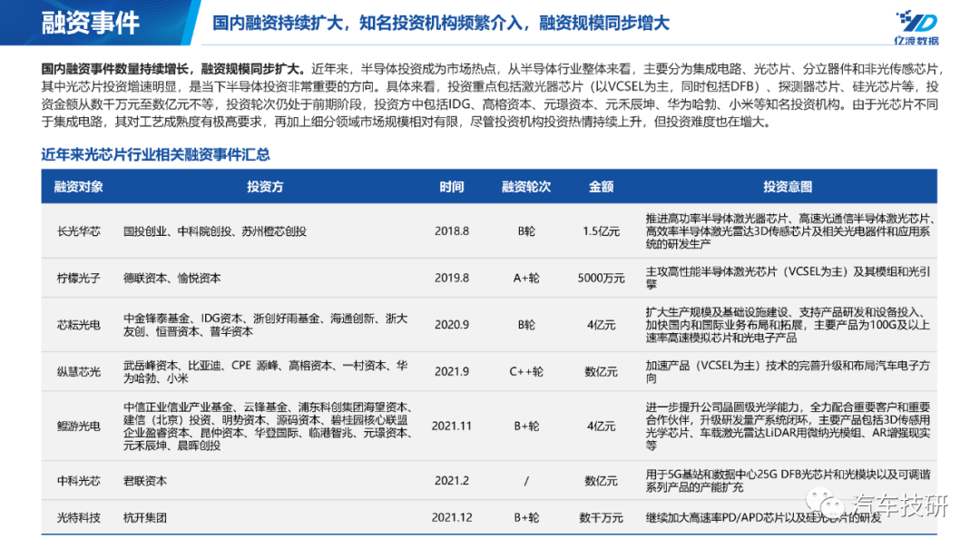
Task: Click investor cell starting 中金锋泰基金
Action: (x=266, y=325)
